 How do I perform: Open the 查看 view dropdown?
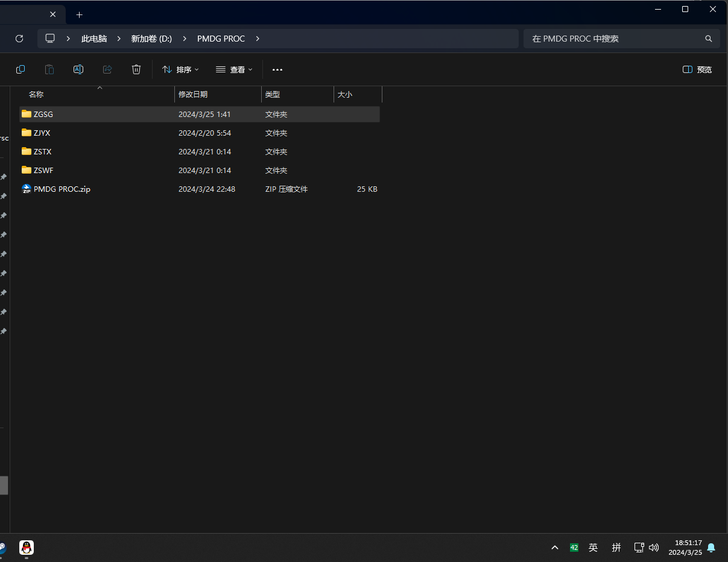click(234, 69)
